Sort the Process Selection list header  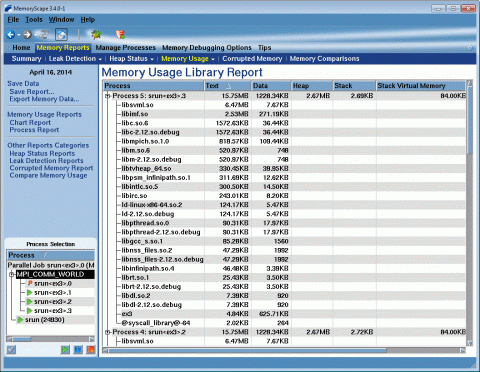51,255
